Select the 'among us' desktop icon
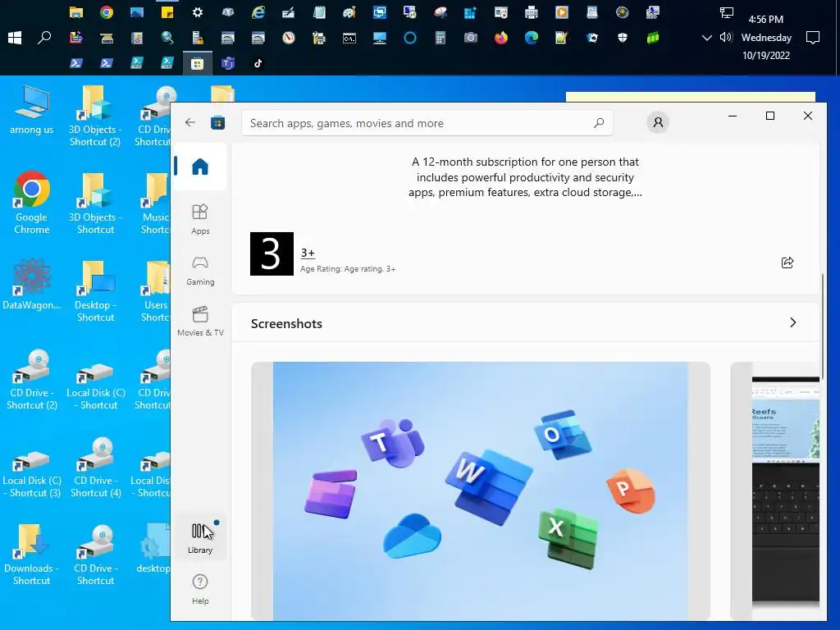The width and height of the screenshot is (840, 630). click(32, 110)
